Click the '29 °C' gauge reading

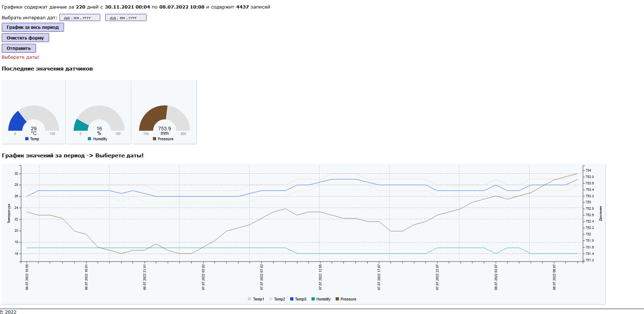[x=34, y=131]
